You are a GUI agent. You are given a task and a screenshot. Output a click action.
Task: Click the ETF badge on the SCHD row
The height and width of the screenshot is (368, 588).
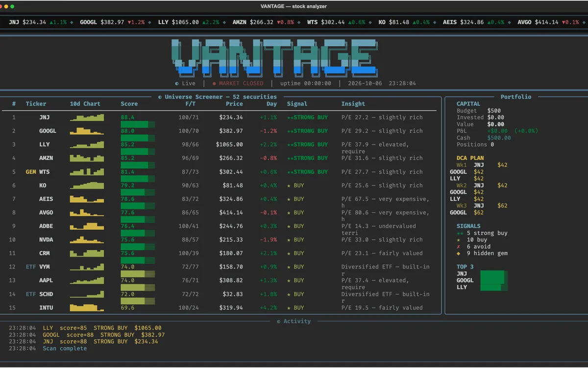(31, 294)
